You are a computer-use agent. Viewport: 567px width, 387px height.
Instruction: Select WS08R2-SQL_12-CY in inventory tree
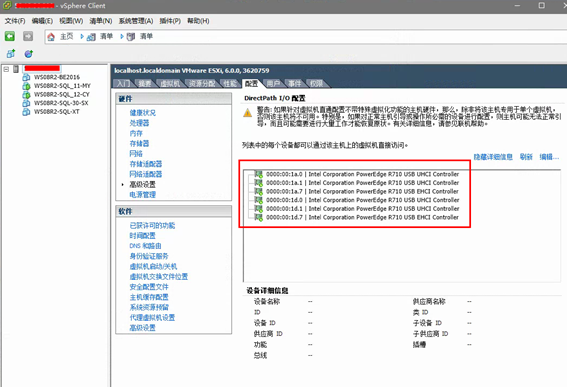[x=62, y=94]
